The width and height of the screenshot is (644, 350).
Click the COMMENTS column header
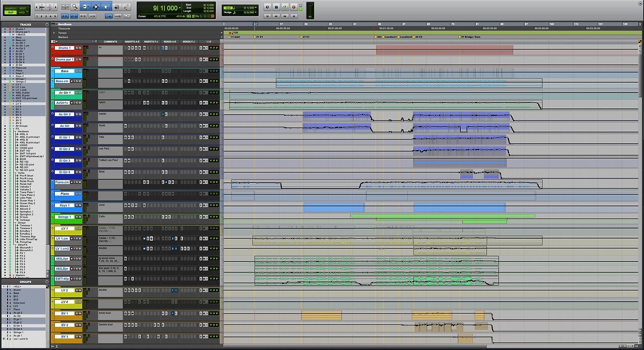pyautogui.click(x=110, y=41)
